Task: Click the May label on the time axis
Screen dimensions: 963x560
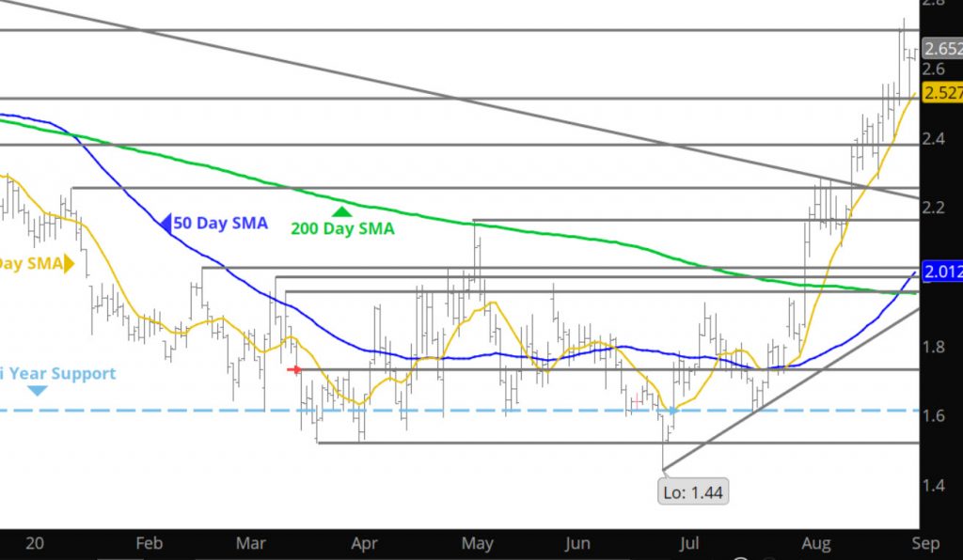Action: (x=479, y=543)
